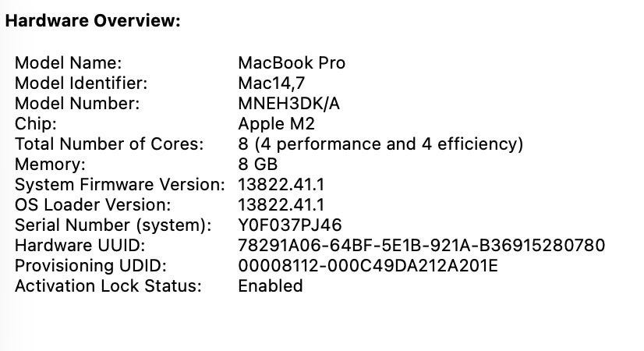Click the System Firmware Version label
This screenshot has height=351, width=644.
(x=119, y=185)
